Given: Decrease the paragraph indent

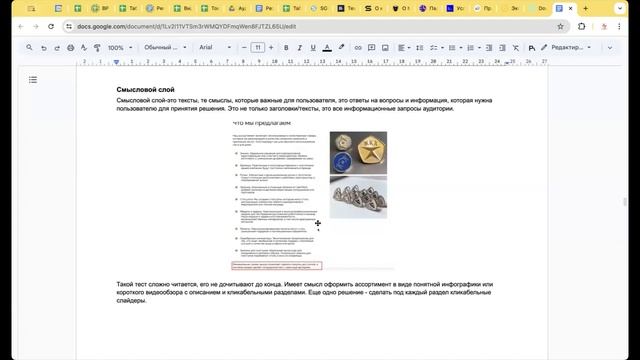Looking at the screenshot, I should [x=489, y=48].
